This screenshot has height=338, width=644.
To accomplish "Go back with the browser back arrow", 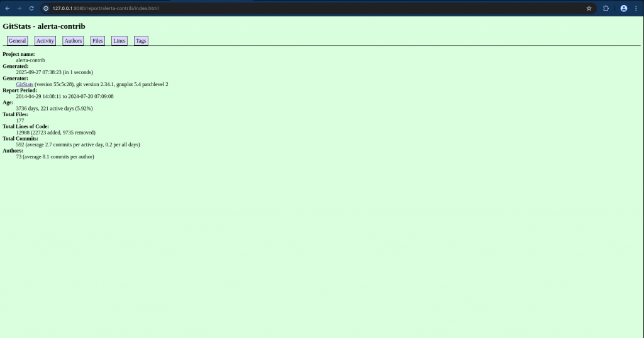I will tap(8, 8).
